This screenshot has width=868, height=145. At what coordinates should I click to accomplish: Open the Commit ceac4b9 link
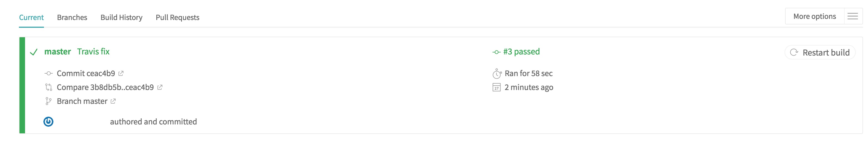(x=86, y=73)
